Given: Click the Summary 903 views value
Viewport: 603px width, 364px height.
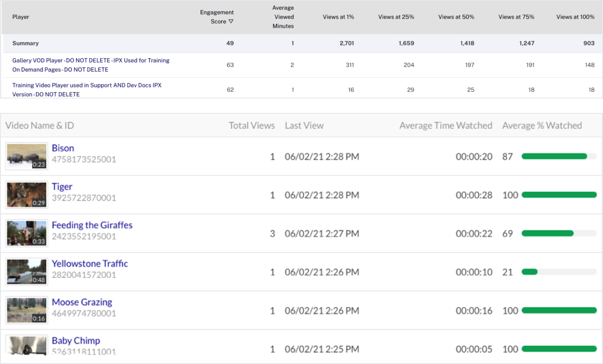Looking at the screenshot, I should 589,43.
